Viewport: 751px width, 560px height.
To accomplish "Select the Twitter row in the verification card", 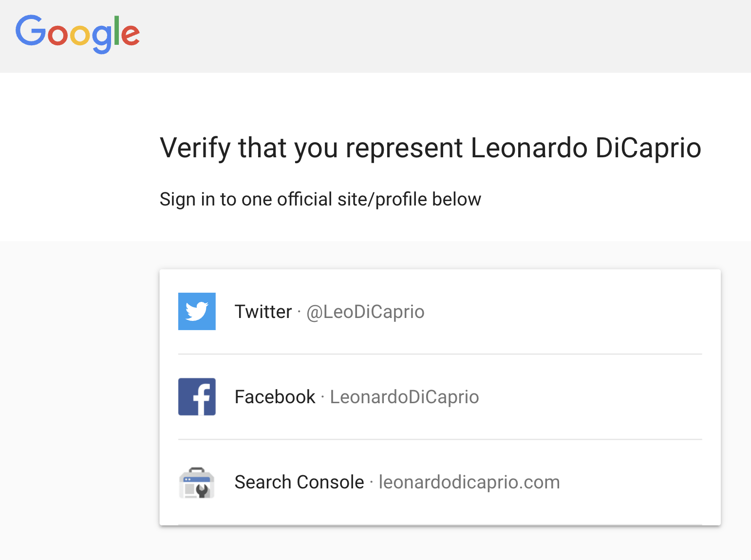I will (x=438, y=311).
